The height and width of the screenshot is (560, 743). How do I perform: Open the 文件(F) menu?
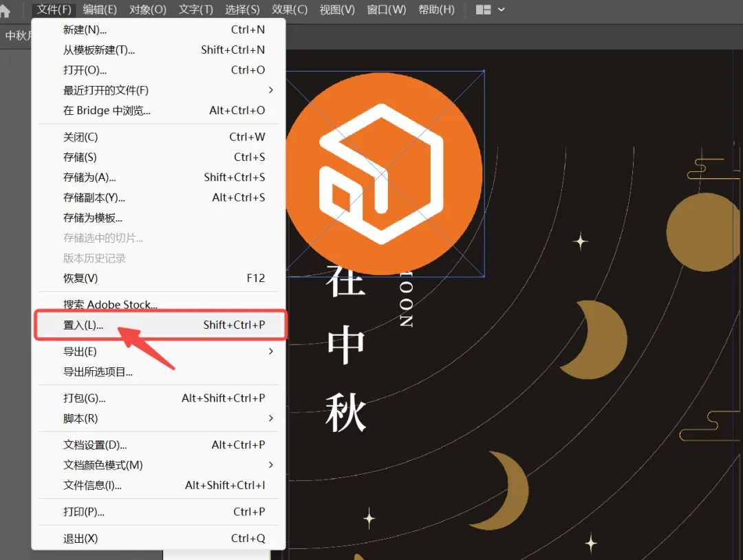pyautogui.click(x=54, y=10)
